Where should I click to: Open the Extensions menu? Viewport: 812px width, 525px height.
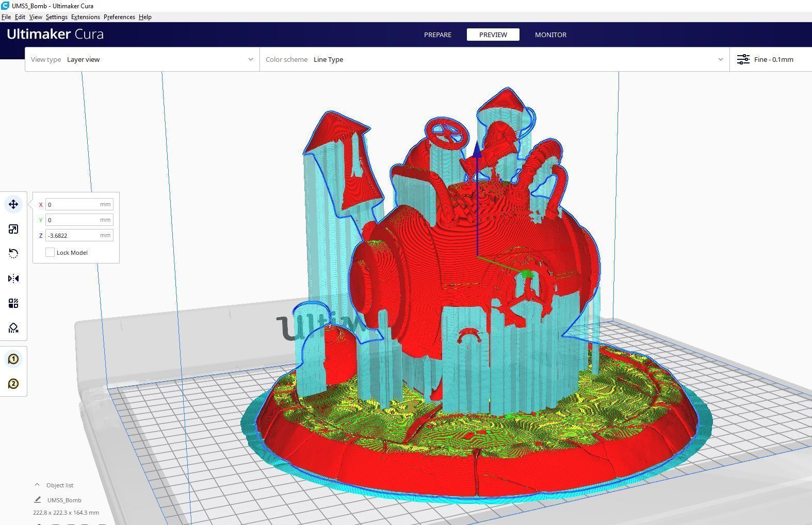coord(86,17)
